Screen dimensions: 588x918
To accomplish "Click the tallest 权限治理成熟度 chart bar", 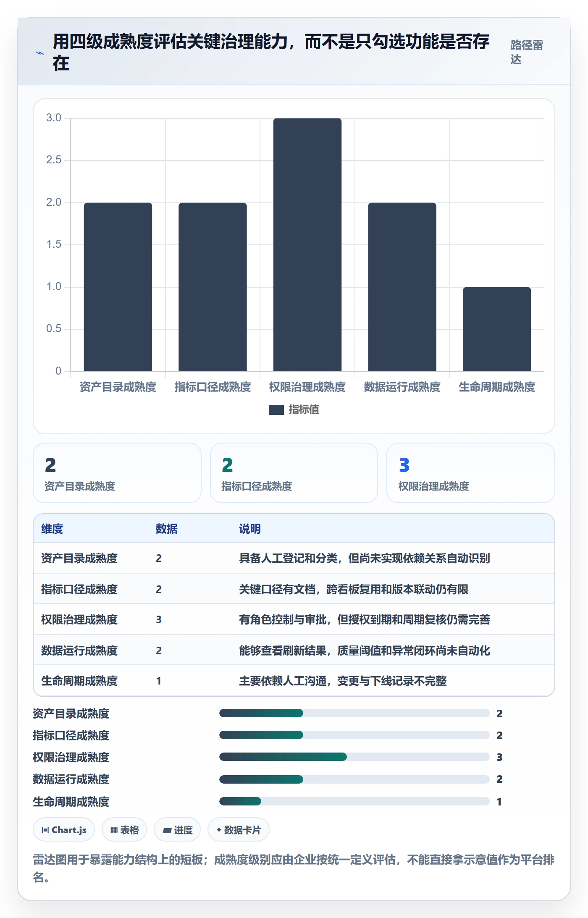I will (307, 245).
